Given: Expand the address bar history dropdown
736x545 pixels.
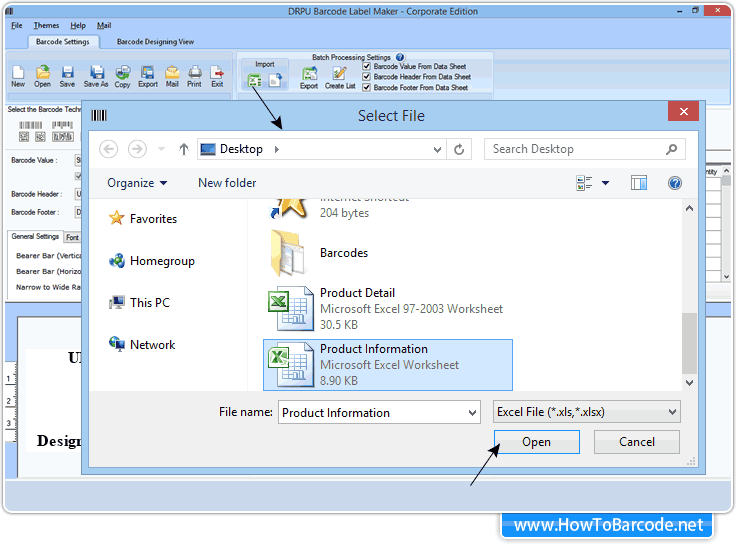Looking at the screenshot, I should tap(437, 150).
